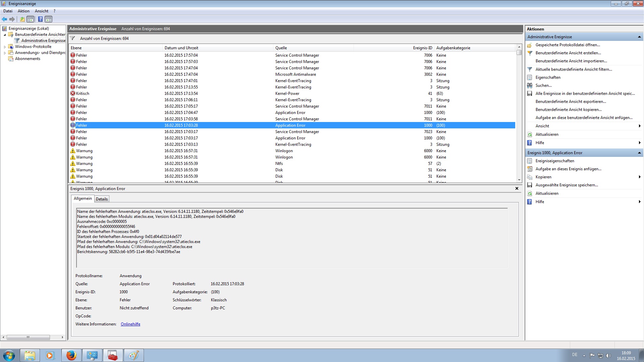The height and width of the screenshot is (362, 644).
Task: Click the blue Back arrow in toolbar
Action: [4, 19]
